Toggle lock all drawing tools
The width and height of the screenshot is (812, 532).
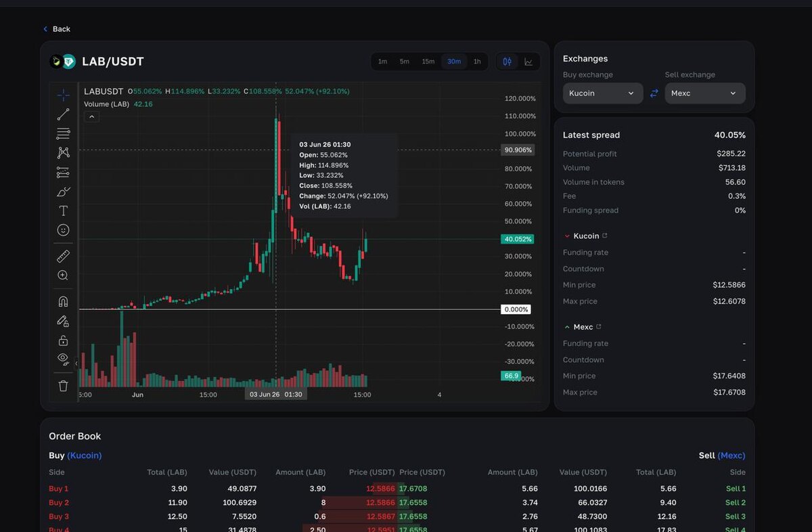[63, 340]
